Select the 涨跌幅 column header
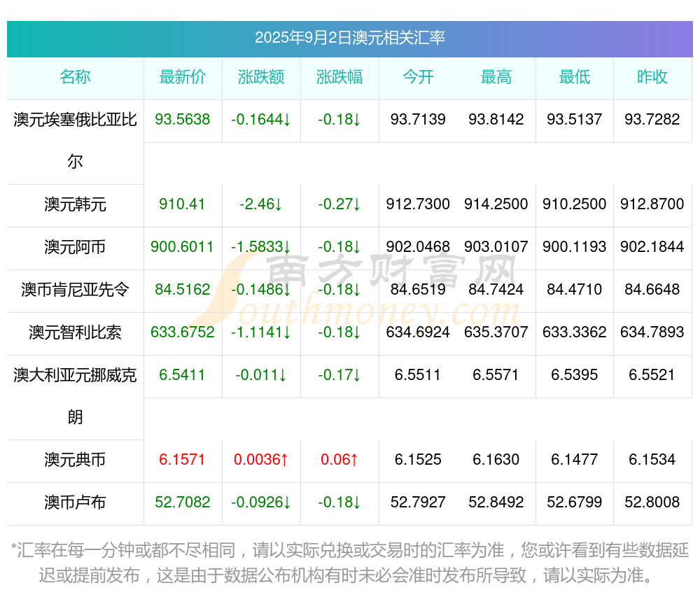The image size is (700, 597). coord(339,77)
